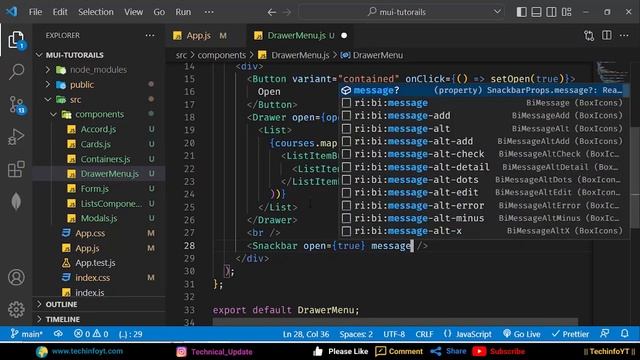Select ri:bi:message-alt-add suggestion
The width and height of the screenshot is (640, 360).
click(484, 141)
